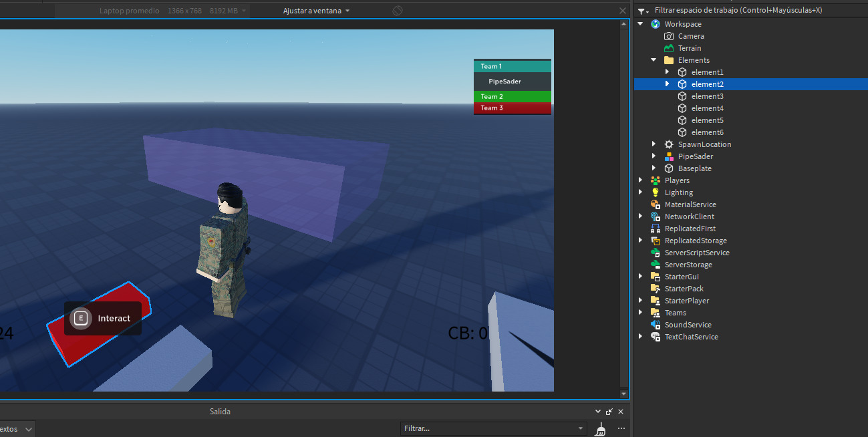Rotate the emulated device orientation
This screenshot has width=868, height=437.
click(x=397, y=10)
